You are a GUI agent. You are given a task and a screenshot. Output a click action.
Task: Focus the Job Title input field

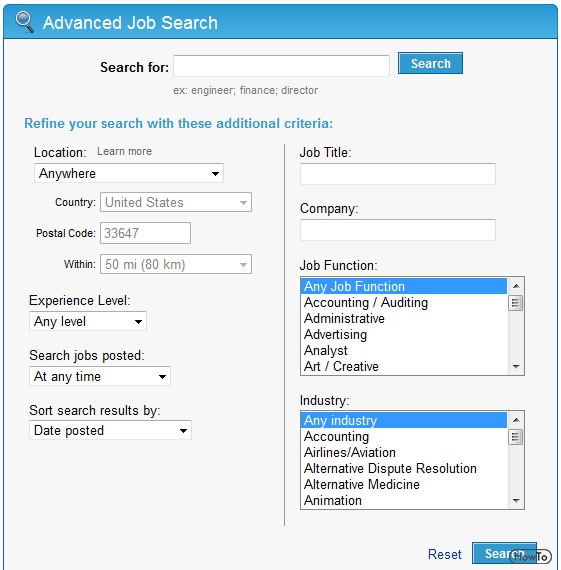tap(398, 174)
